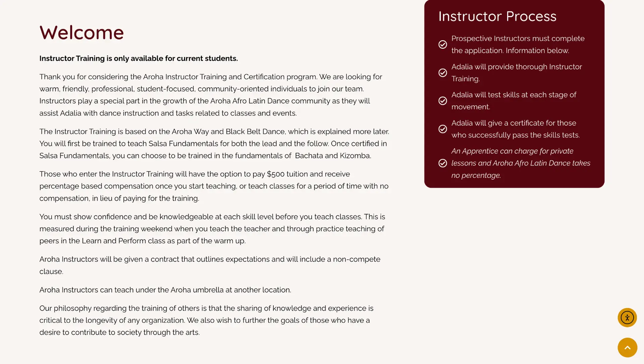
Task: Click the line about teaching under Aroha umbrella
Action: click(x=165, y=290)
